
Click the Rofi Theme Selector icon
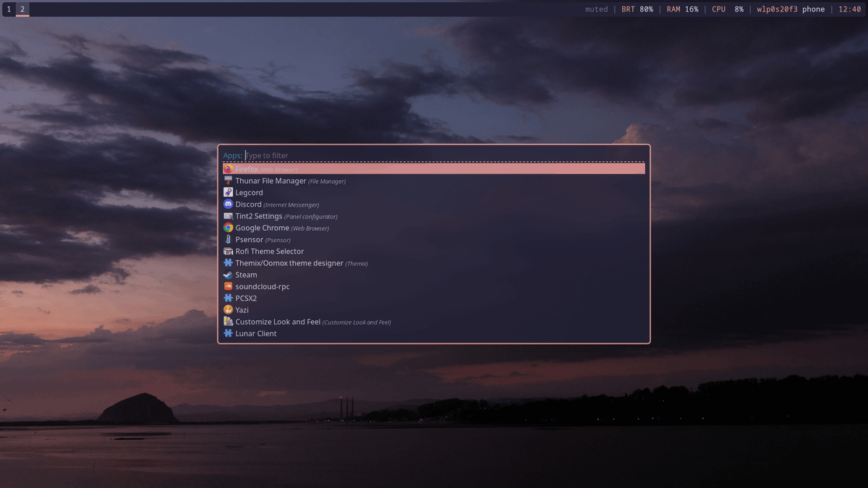(228, 252)
